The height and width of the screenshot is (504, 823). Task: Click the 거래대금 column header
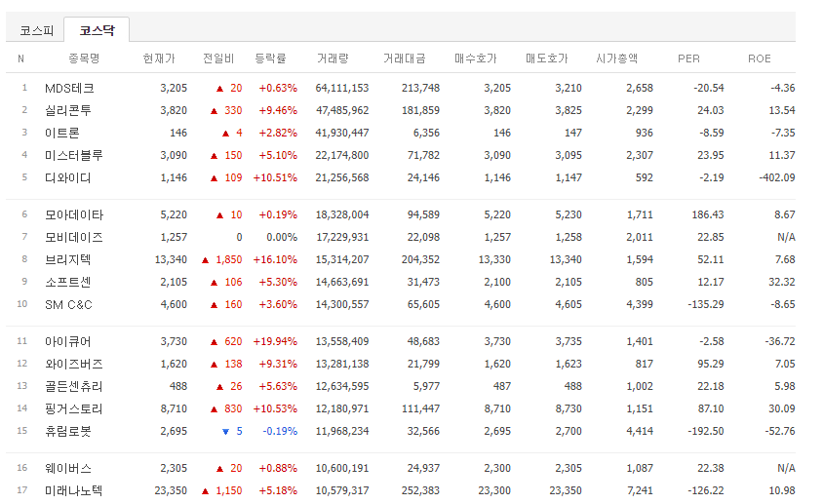tap(404, 58)
